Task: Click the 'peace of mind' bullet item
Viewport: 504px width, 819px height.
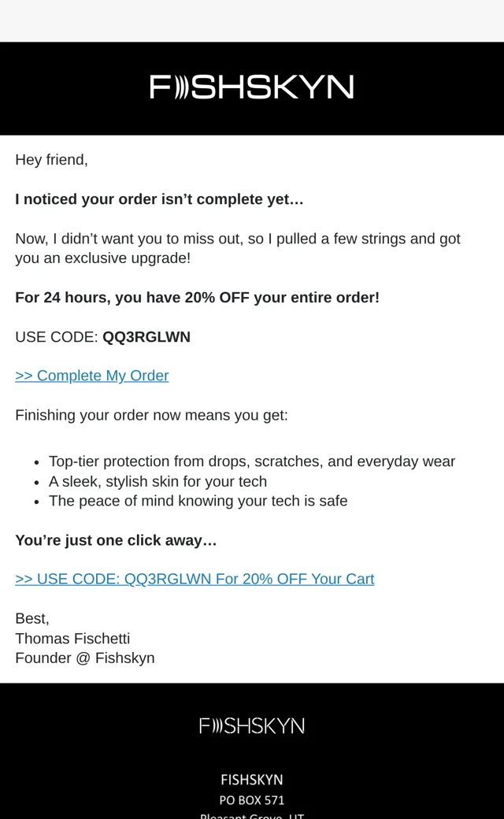Action: pos(198,501)
